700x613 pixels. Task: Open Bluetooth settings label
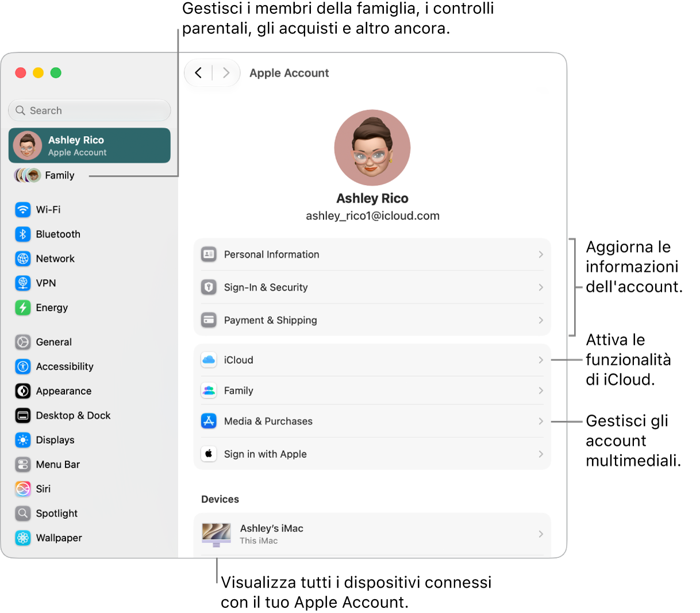click(x=58, y=234)
